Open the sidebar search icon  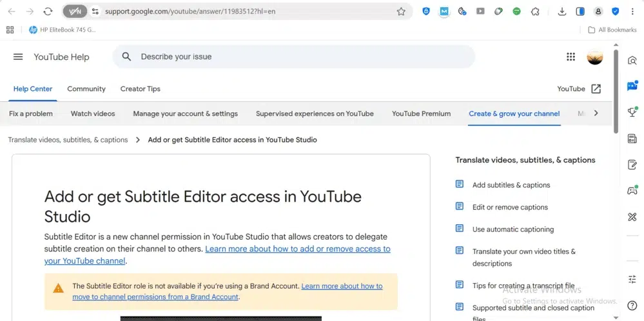pyautogui.click(x=632, y=61)
